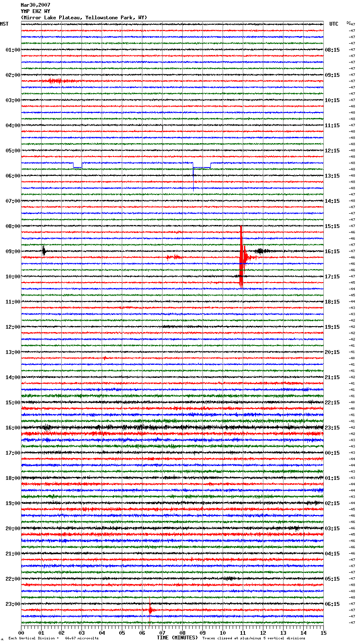
Task: Click the Each Vertical Division microvolts note
Action: pos(53,639)
